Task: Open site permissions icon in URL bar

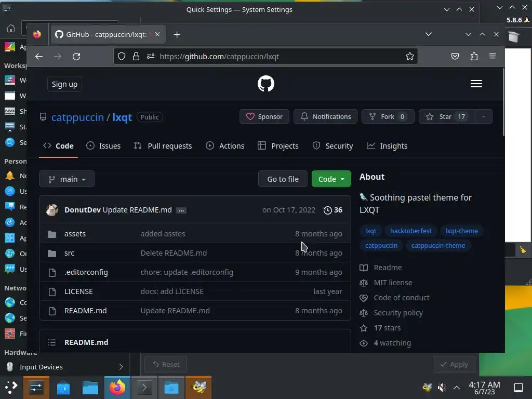Action: coord(151,56)
